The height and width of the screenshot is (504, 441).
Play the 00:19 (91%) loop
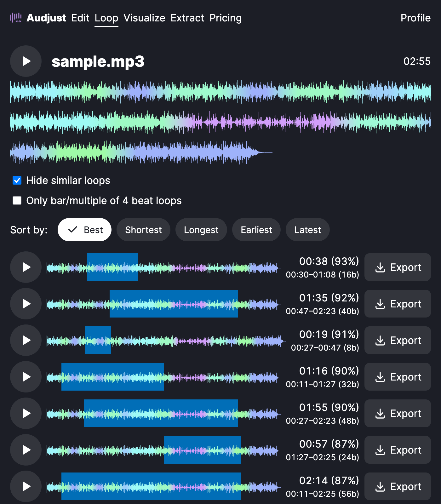(x=26, y=340)
